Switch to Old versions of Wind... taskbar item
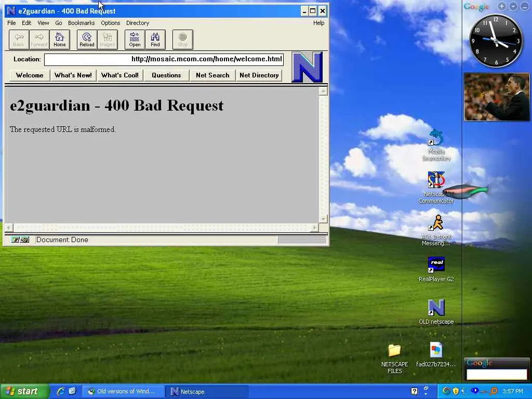 coord(123,391)
